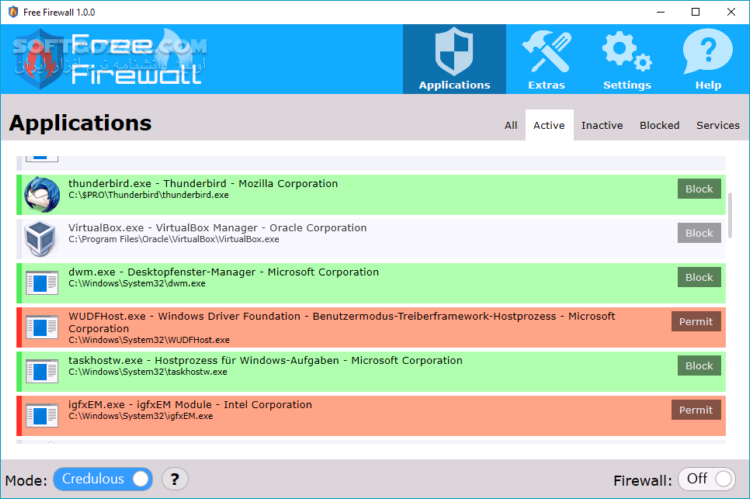The height and width of the screenshot is (499, 750).
Task: Minimize the Free Firewall window
Action: pyautogui.click(x=661, y=12)
